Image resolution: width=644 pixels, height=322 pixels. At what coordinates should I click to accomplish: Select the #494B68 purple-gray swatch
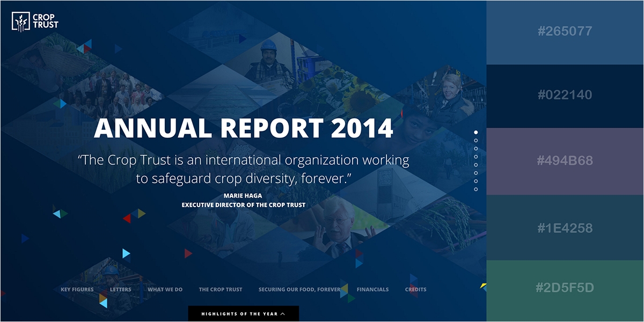(x=565, y=160)
